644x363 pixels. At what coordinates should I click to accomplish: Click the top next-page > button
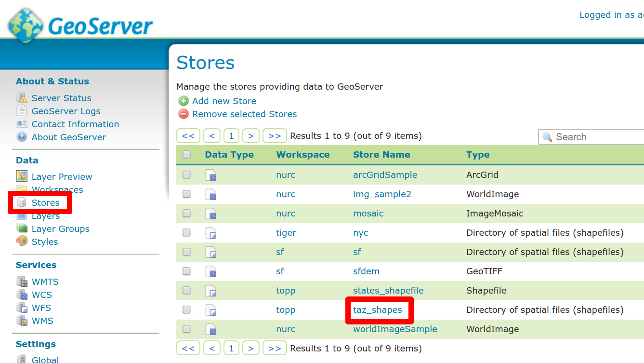click(251, 135)
